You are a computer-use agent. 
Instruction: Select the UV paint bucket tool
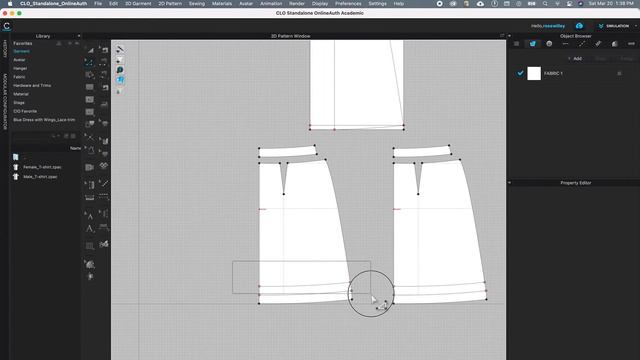tap(90, 264)
